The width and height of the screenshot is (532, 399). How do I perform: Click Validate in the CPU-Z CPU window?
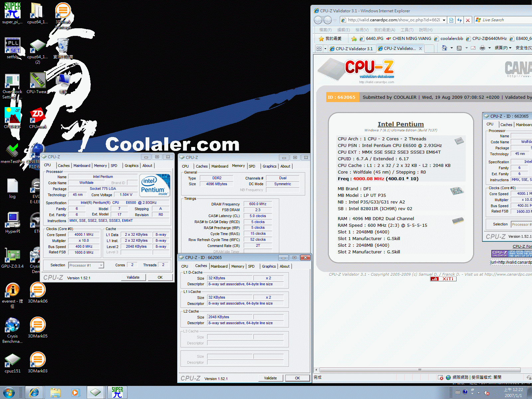[133, 277]
